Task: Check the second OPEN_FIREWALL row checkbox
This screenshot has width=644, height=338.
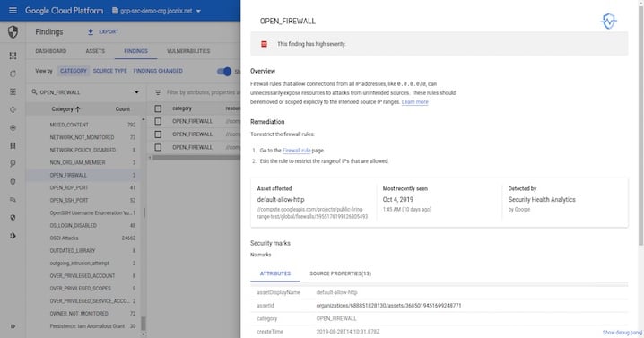Action: [x=158, y=134]
